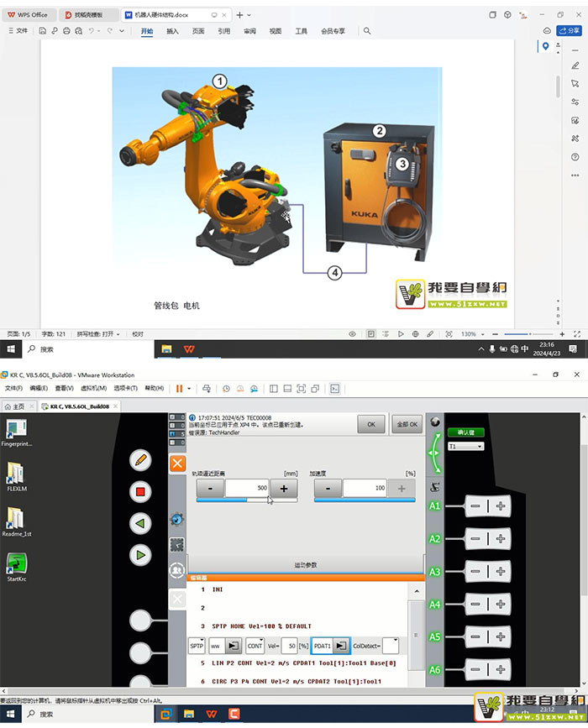Click the VMware full screen mode icon
Screen dimensions: 588x728
point(301,389)
